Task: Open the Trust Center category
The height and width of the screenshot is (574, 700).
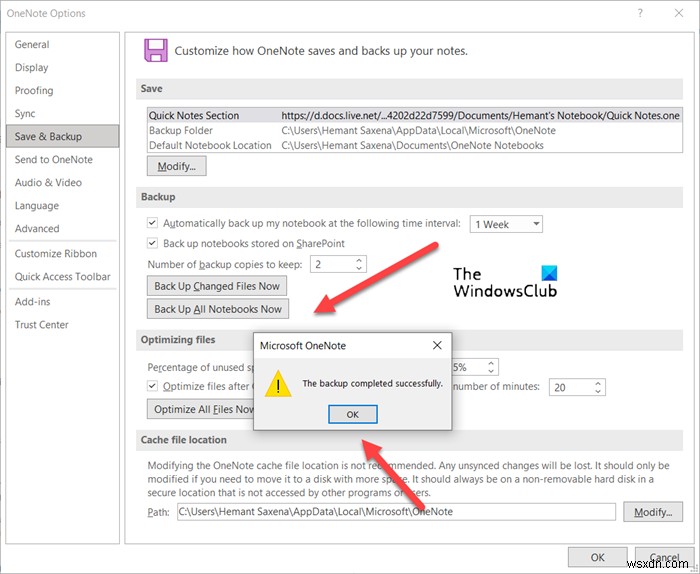Action: (x=62, y=324)
